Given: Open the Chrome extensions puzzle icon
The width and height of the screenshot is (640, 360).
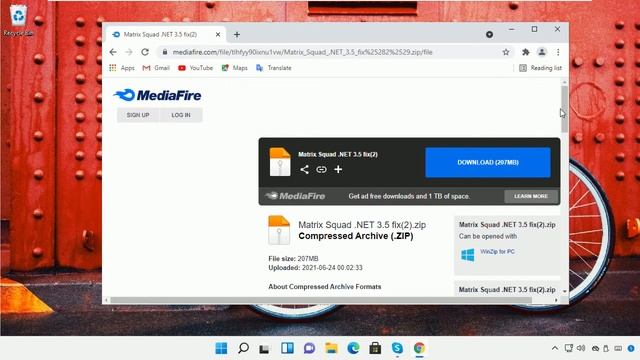Looking at the screenshot, I should [x=525, y=52].
